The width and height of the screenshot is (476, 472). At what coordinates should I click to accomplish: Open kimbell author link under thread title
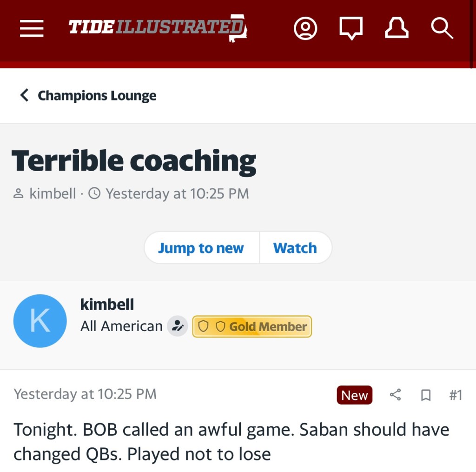click(52, 193)
